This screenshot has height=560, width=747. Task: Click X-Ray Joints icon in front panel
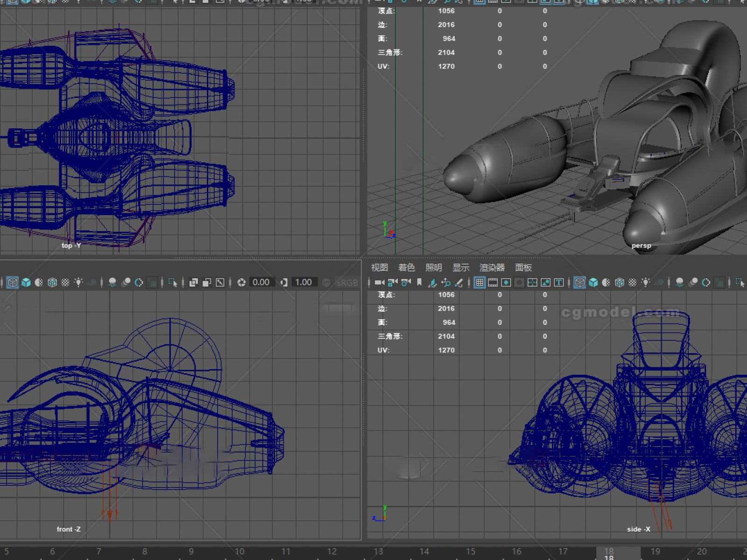[220, 282]
